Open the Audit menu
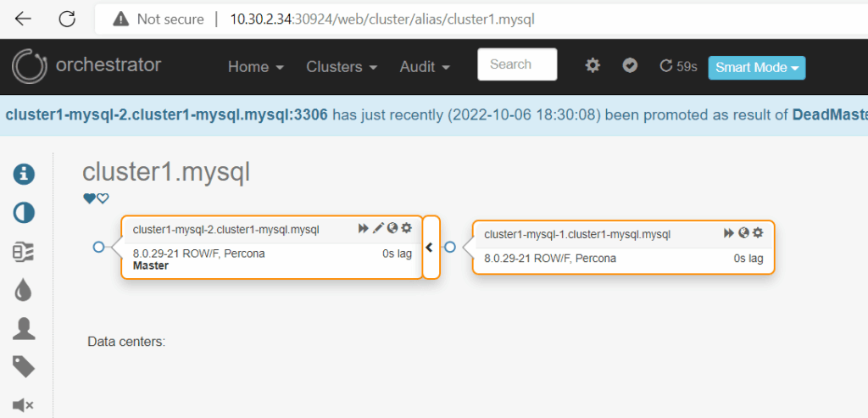The width and height of the screenshot is (868, 418). (425, 67)
